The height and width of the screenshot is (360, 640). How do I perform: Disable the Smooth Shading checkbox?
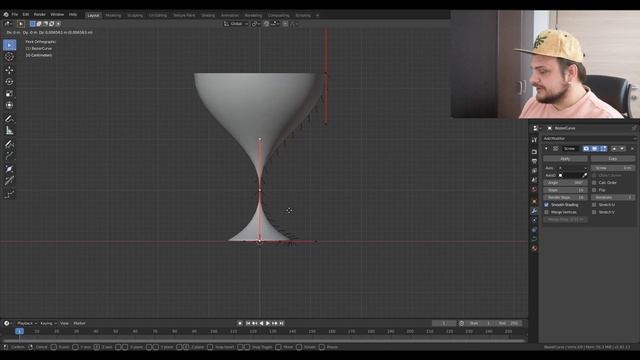[547, 205]
